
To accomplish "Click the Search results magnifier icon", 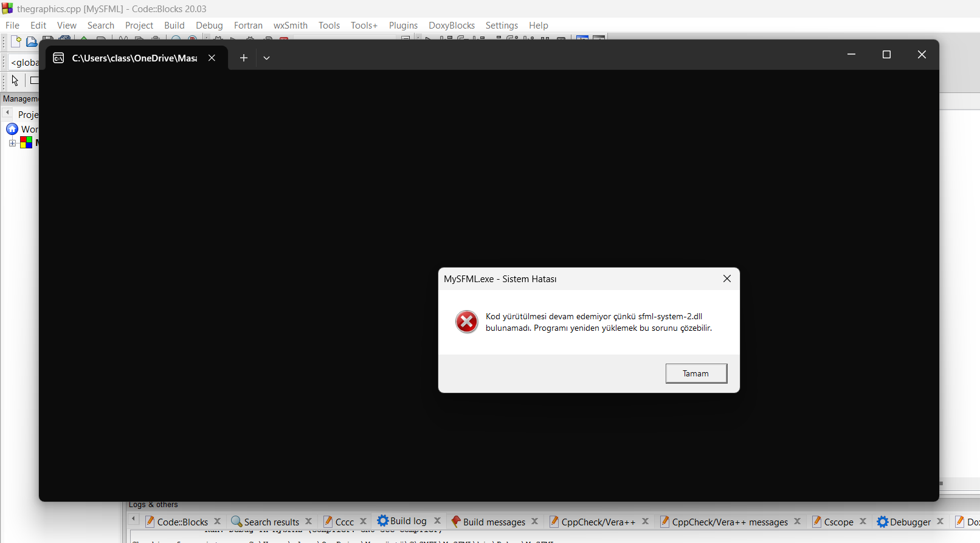I will [236, 522].
